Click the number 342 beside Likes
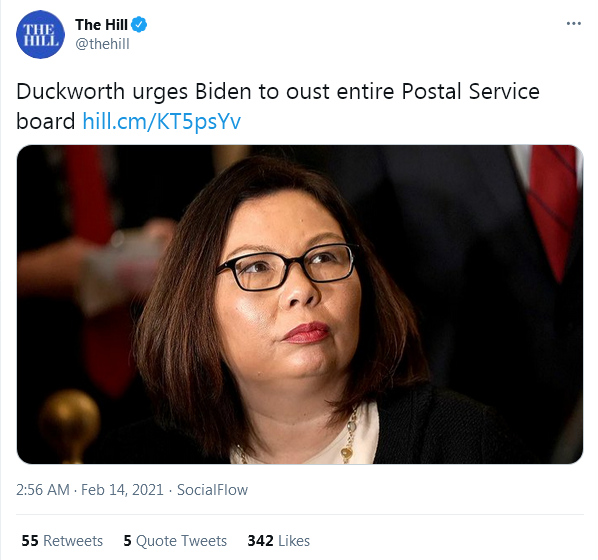This screenshot has width=598, height=560. (260, 541)
